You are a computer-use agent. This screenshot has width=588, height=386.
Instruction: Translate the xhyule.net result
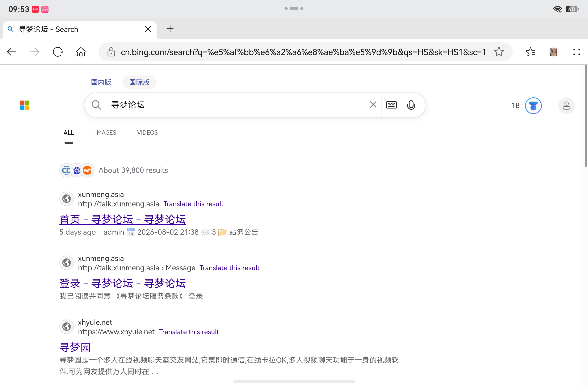click(x=189, y=332)
